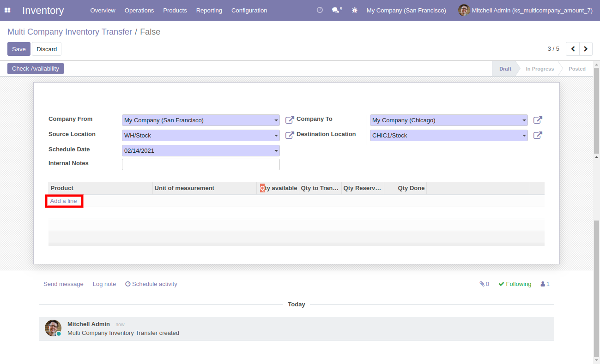This screenshot has width=600, height=364.
Task: Click Add a line link
Action: (x=64, y=201)
